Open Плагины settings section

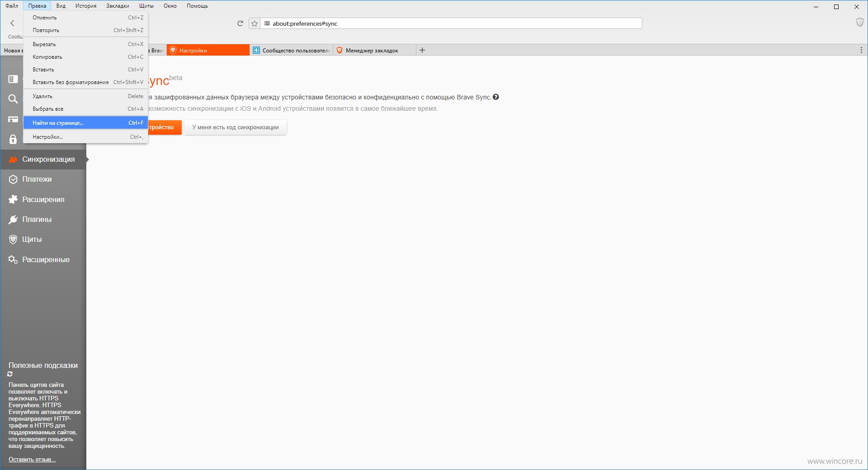[43, 220]
